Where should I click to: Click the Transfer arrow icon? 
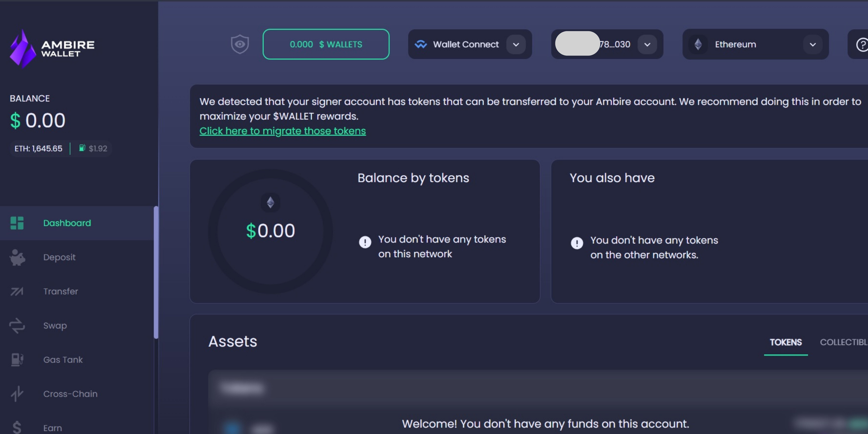[x=17, y=291]
